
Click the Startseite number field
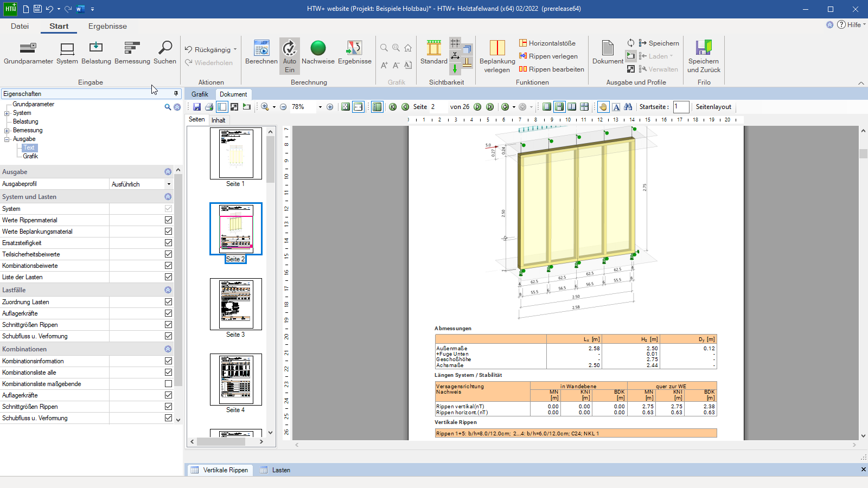click(681, 107)
